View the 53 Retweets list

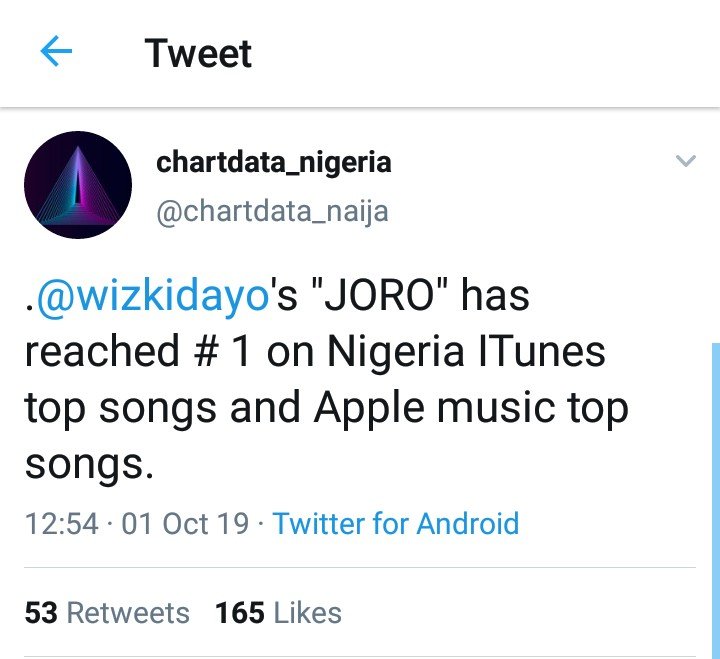tap(107, 612)
